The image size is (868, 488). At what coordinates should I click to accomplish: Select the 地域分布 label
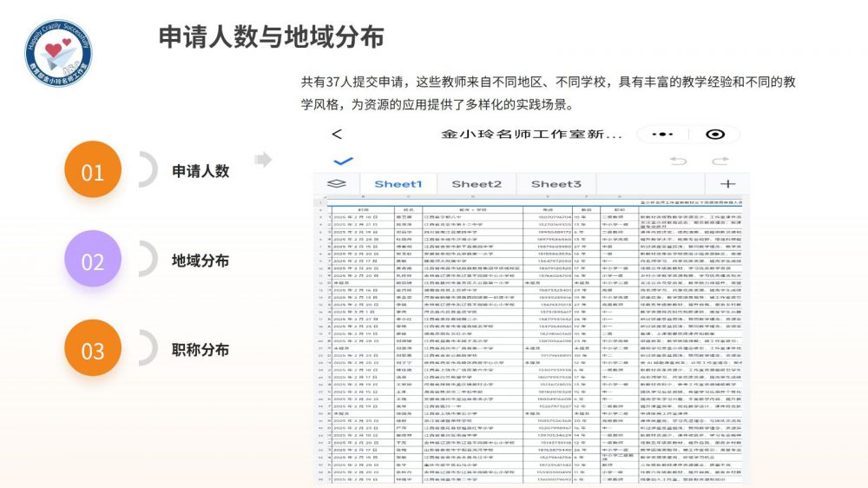201,260
